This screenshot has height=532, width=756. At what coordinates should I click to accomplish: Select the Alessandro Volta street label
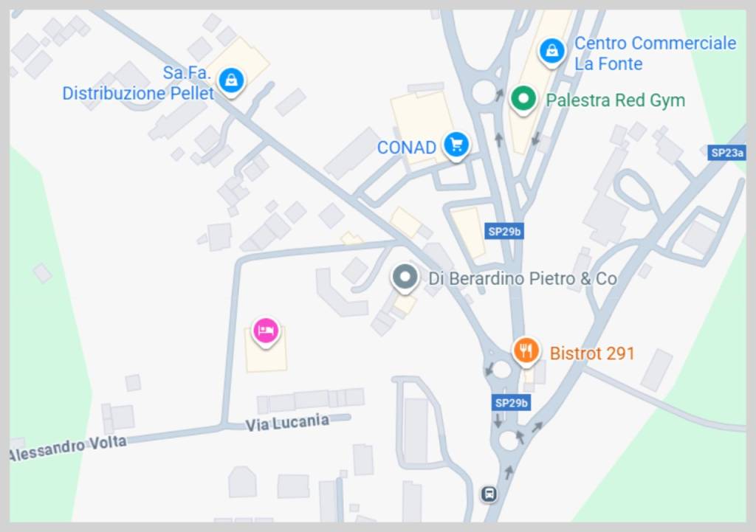[67, 448]
